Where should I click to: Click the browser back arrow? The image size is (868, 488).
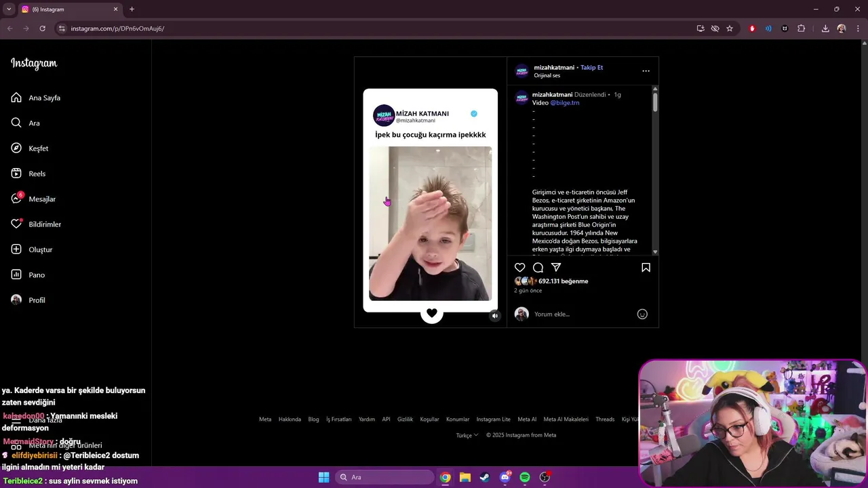pos(9,28)
